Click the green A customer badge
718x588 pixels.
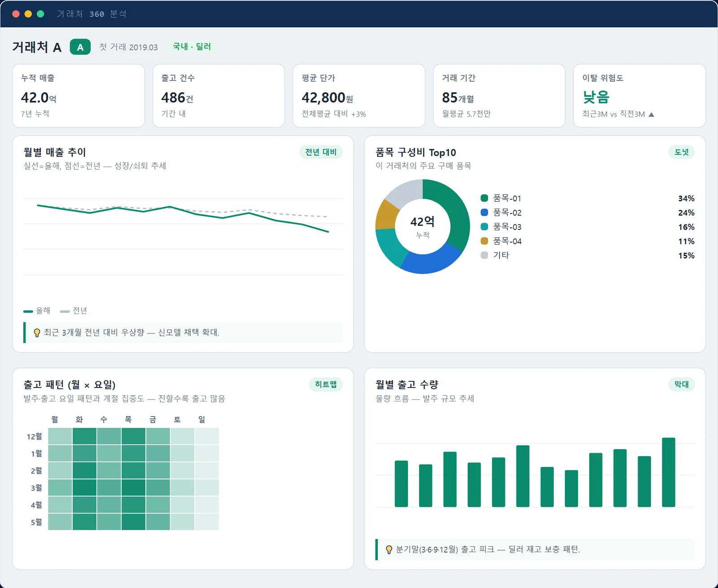(80, 47)
